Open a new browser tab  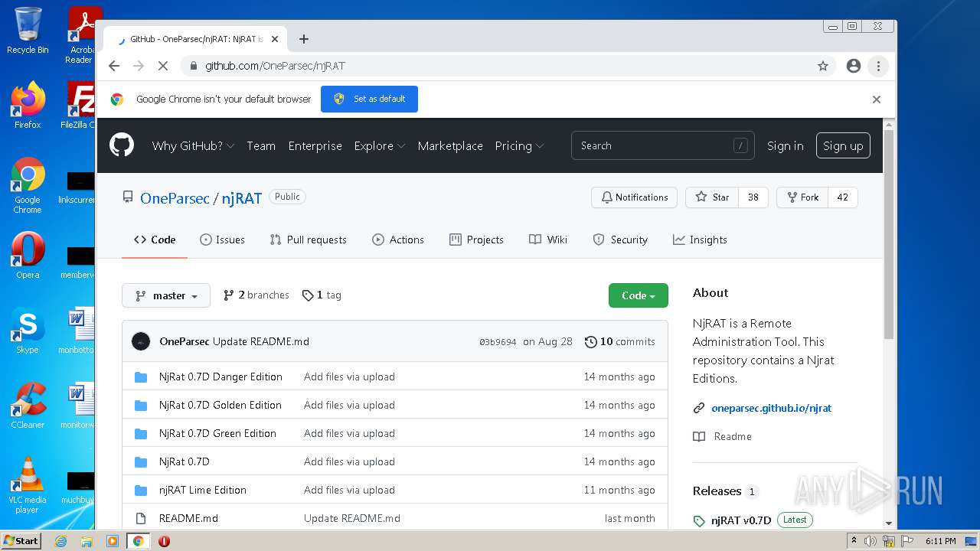[304, 39]
